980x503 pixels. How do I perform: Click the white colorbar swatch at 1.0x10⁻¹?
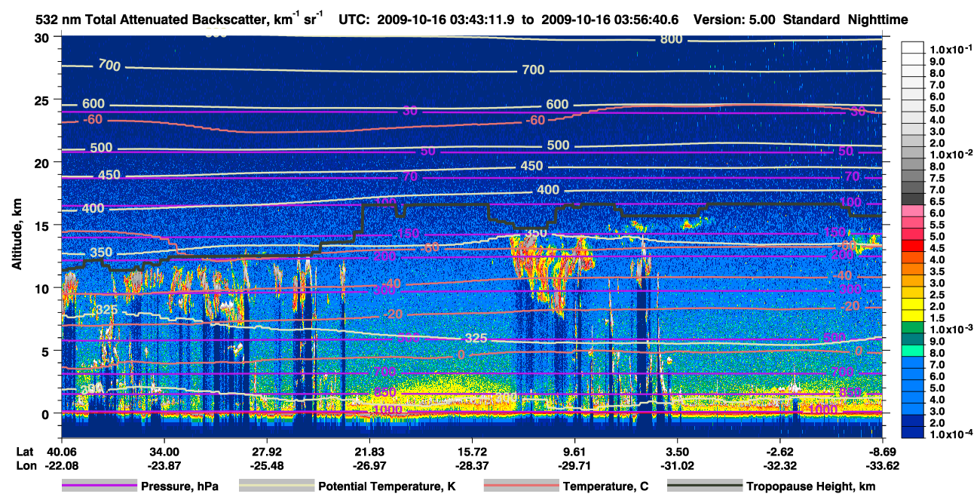point(913,48)
